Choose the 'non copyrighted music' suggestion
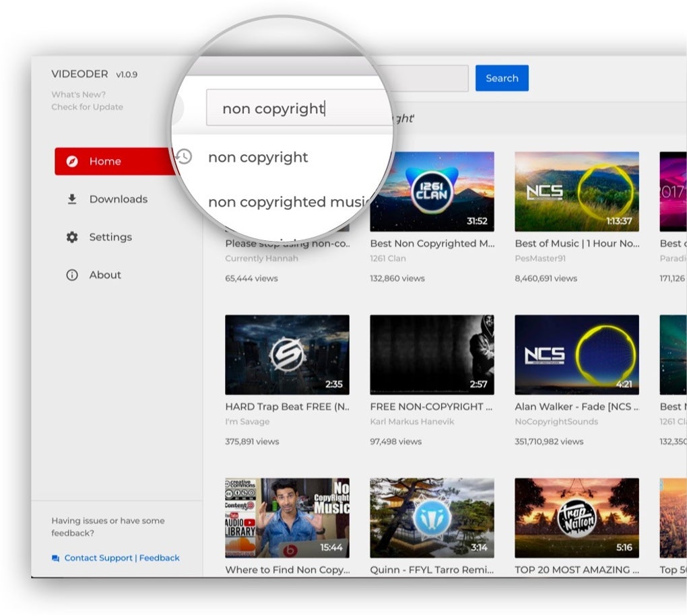This screenshot has width=687, height=616. point(289,202)
